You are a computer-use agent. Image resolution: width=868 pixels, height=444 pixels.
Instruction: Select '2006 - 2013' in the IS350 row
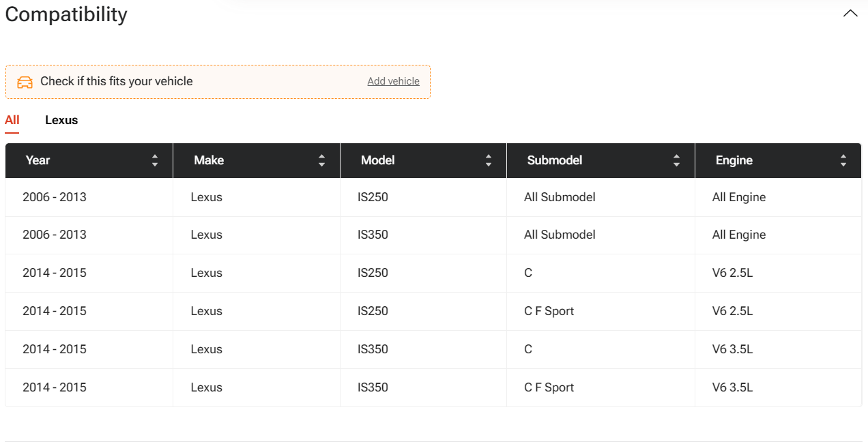pyautogui.click(x=55, y=235)
